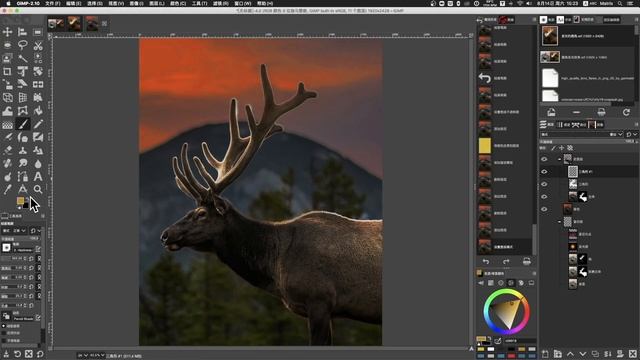Click the red swatch in color history
The height and width of the screenshot is (360, 640).
511,356
